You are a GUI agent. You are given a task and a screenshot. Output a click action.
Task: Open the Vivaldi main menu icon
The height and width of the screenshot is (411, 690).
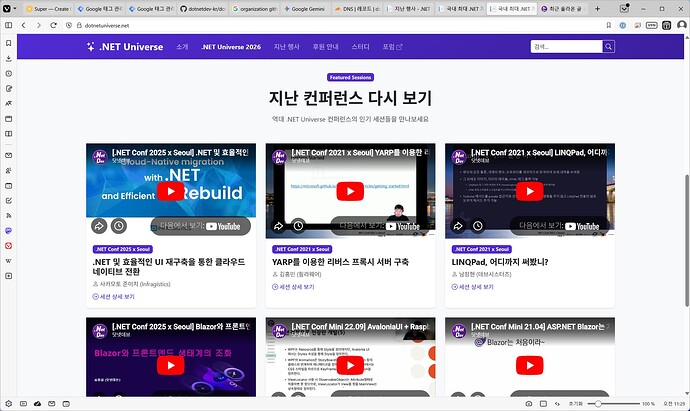point(7,8)
